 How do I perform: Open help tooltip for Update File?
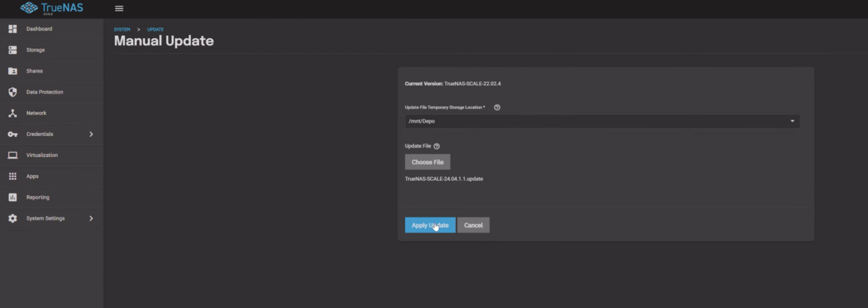click(437, 147)
